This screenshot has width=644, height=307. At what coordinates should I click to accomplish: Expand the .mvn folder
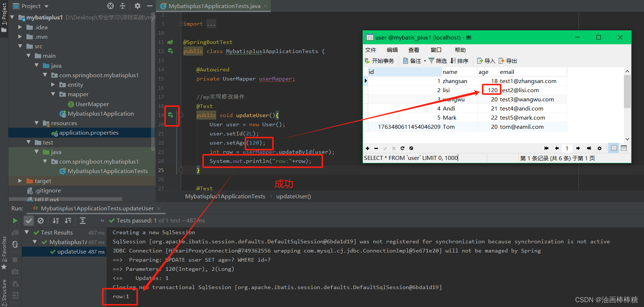point(20,37)
